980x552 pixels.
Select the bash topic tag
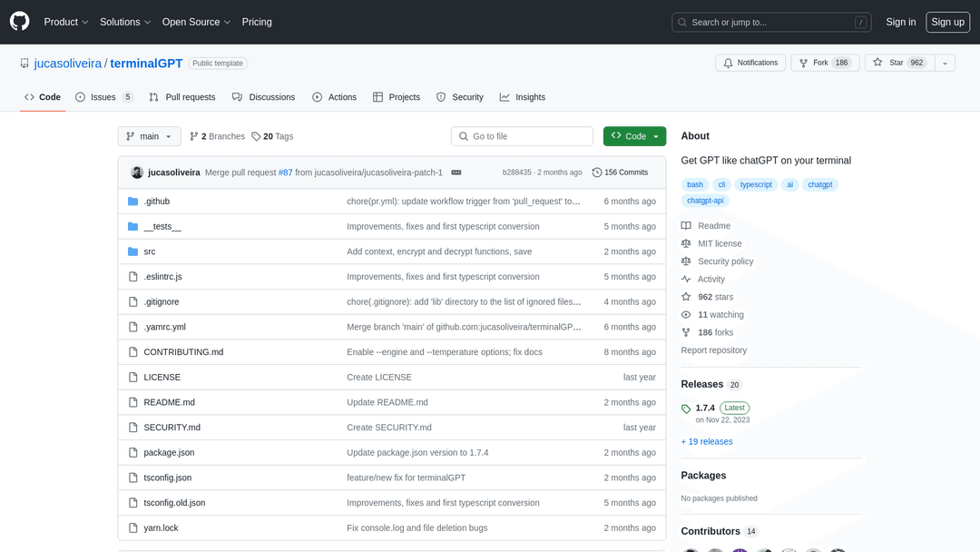[695, 184]
